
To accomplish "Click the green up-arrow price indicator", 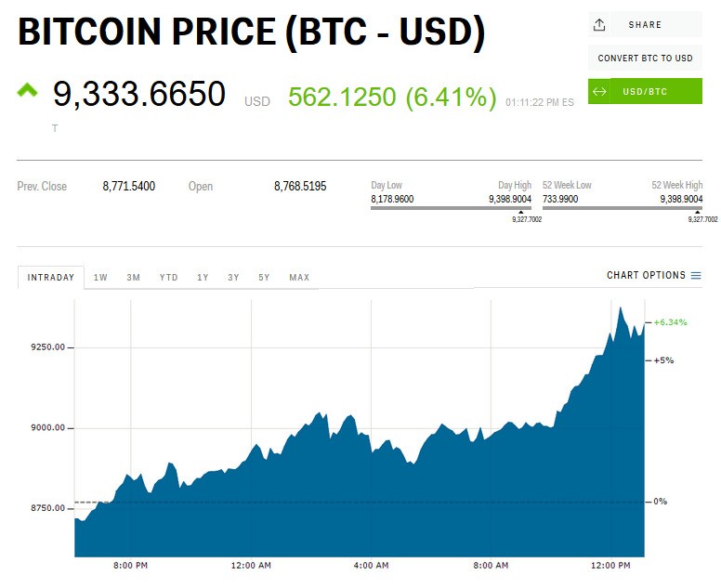I will point(27,91).
